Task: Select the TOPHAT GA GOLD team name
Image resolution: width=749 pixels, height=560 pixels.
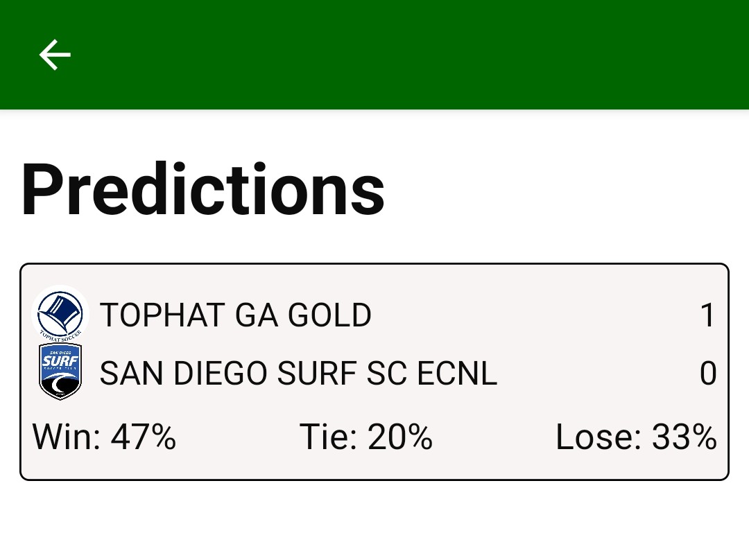Action: (x=235, y=315)
